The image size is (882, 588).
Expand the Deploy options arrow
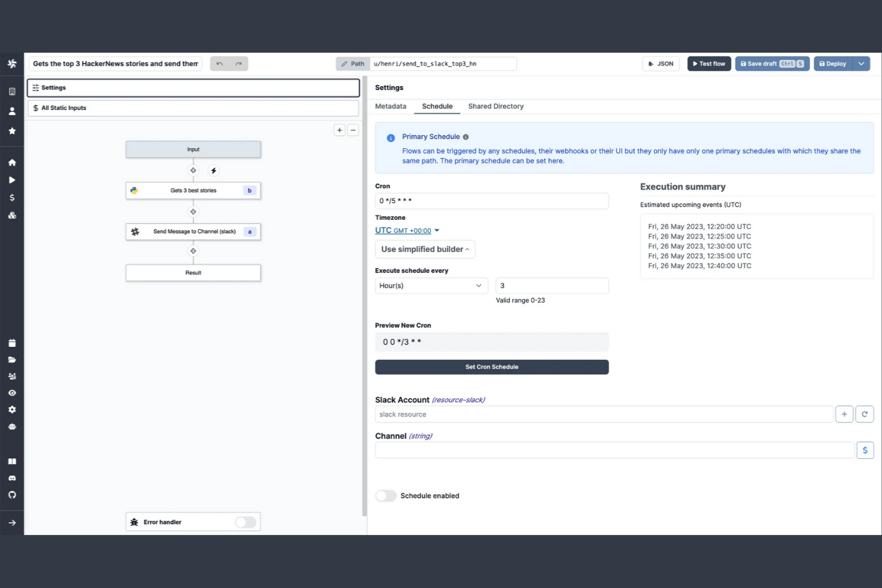point(861,64)
